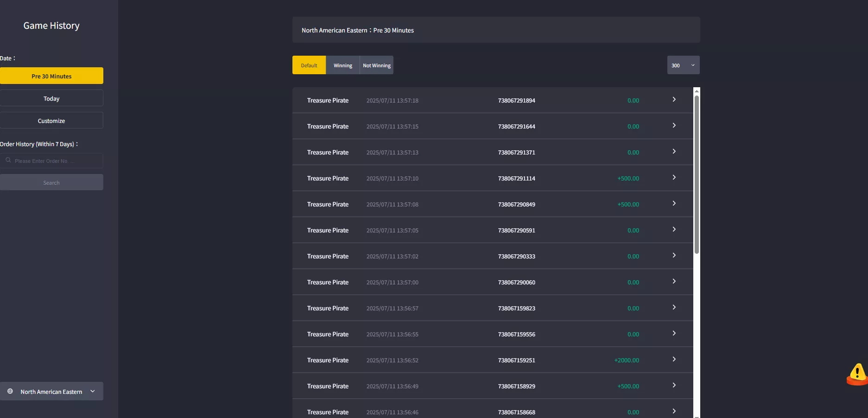Switch to the Not Winning tab
The image size is (868, 418).
click(377, 65)
